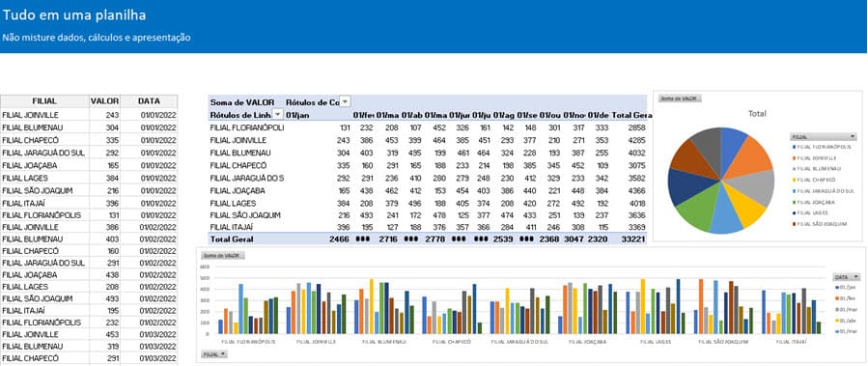The width and height of the screenshot is (868, 366).
Task: Select the Total Geral row label in the pivot table
Action: (232, 239)
